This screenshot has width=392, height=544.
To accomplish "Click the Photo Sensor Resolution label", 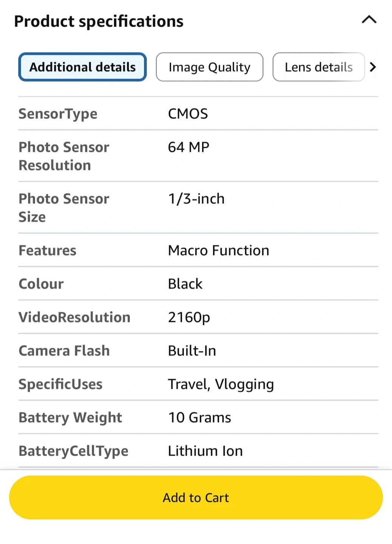I will pos(64,156).
